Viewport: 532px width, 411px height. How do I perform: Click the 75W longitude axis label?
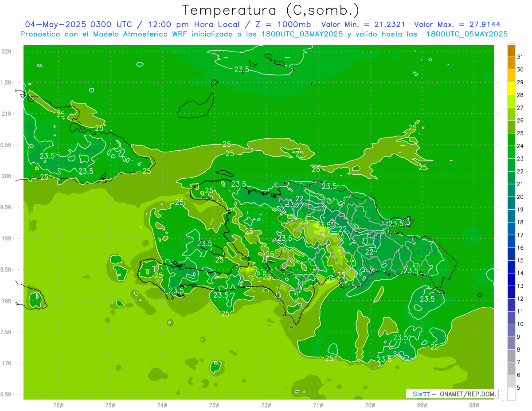(x=110, y=405)
